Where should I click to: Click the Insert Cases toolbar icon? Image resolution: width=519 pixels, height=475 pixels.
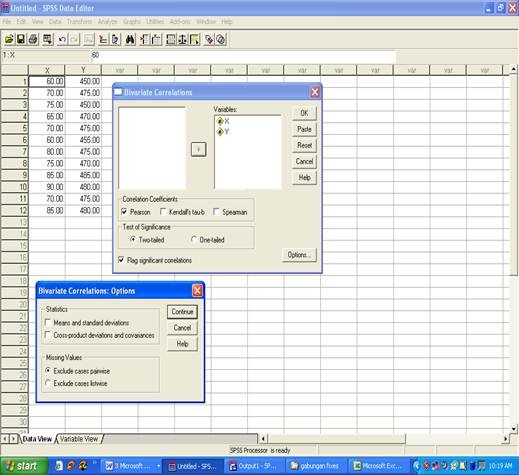point(144,39)
